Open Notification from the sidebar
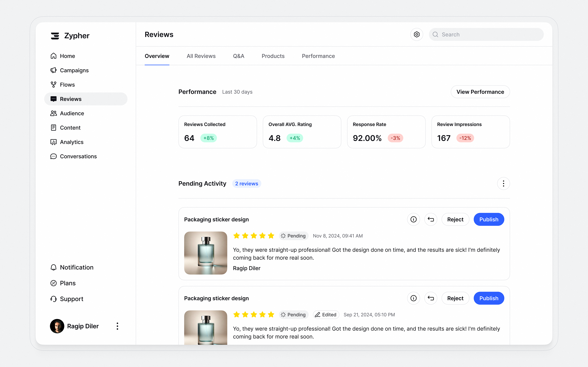588x367 pixels. pyautogui.click(x=77, y=267)
